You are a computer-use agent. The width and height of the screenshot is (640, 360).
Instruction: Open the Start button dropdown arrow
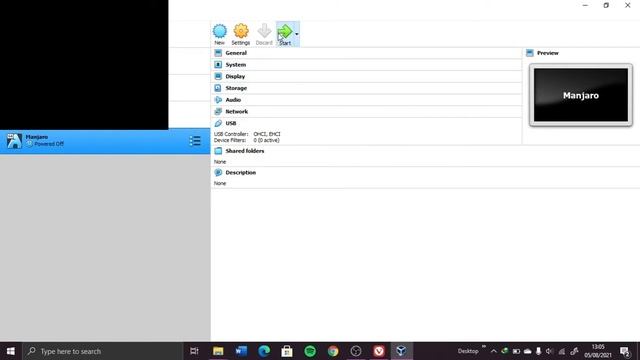coord(297,34)
